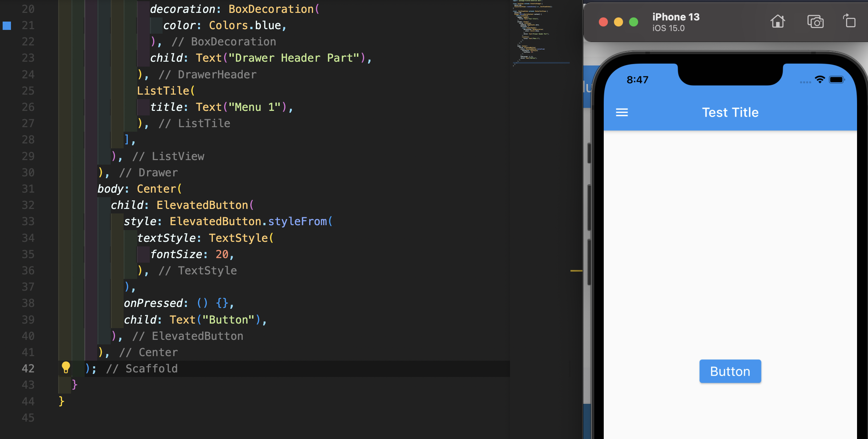Click line number 31 in the gutter
Viewport: 868px width, 439px height.
(x=28, y=188)
